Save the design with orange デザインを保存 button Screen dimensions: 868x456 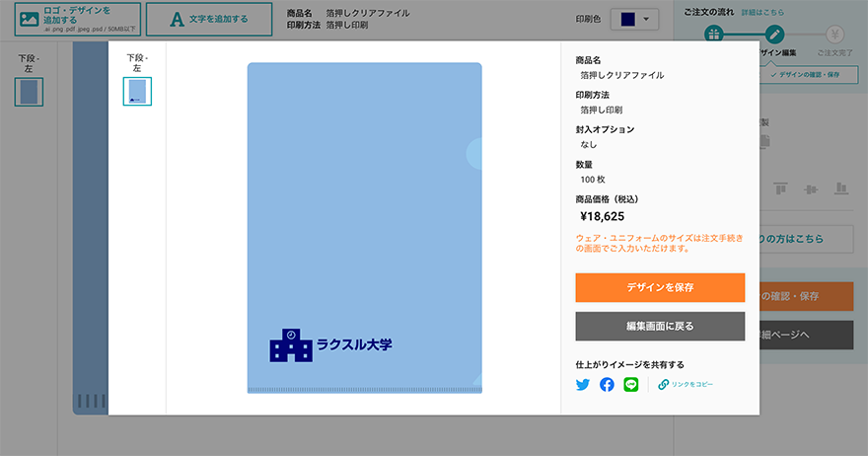click(x=660, y=287)
